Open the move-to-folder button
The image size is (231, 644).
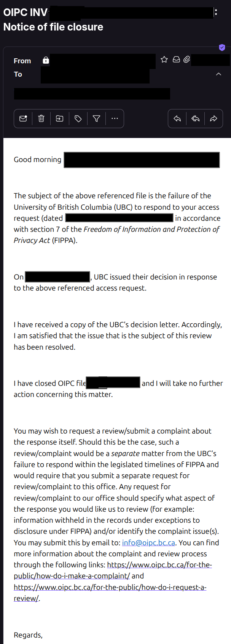click(60, 119)
